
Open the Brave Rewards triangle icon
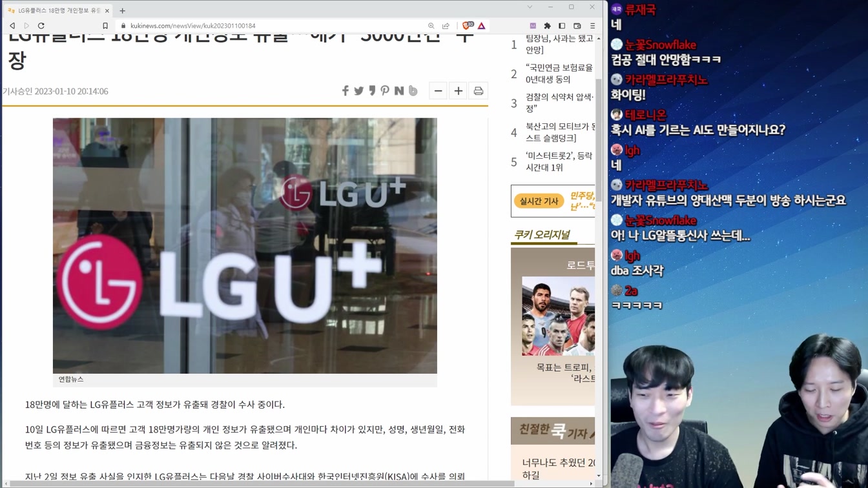[x=482, y=26]
